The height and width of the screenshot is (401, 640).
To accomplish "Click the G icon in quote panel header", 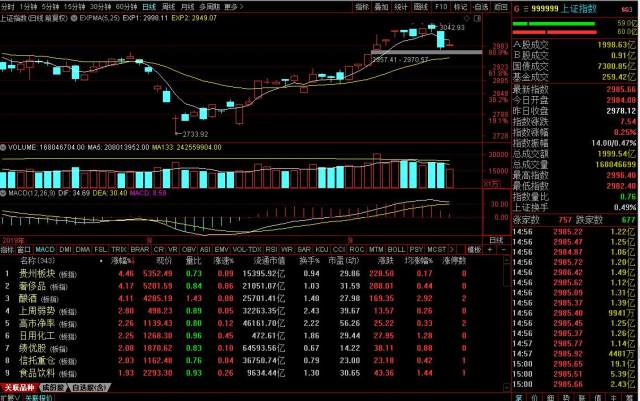I will (518, 6).
